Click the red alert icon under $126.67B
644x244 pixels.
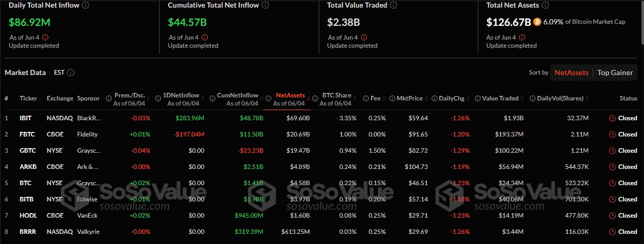(x=522, y=37)
